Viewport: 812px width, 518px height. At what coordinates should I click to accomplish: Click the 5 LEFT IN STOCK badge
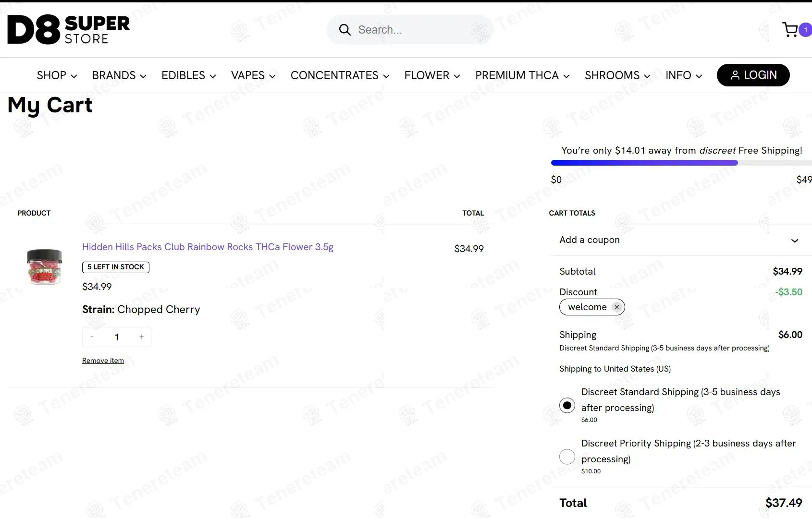[x=116, y=267]
